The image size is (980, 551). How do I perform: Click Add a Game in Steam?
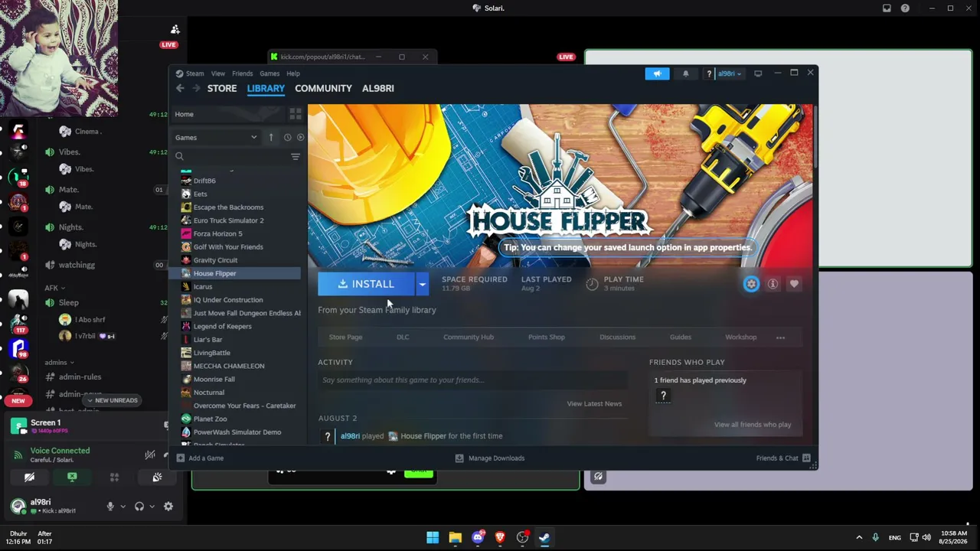pos(201,458)
